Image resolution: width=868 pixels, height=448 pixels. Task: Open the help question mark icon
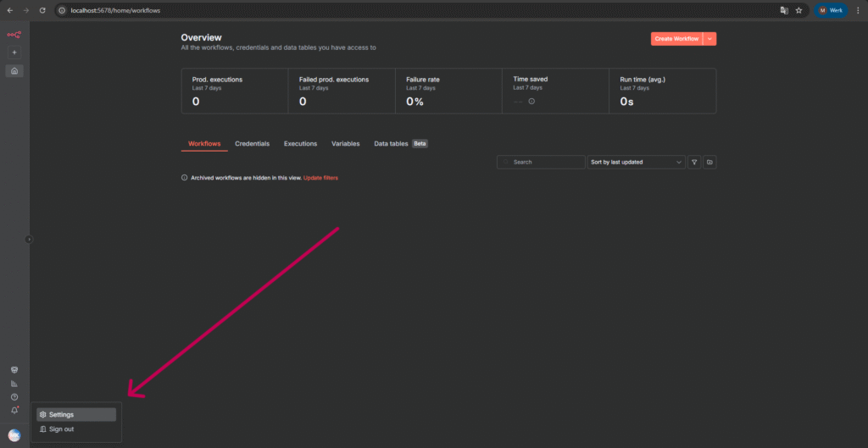14,397
